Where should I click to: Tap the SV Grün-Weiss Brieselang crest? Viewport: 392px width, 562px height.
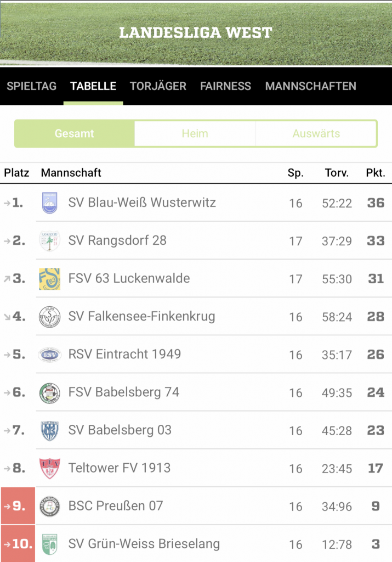tap(49, 544)
